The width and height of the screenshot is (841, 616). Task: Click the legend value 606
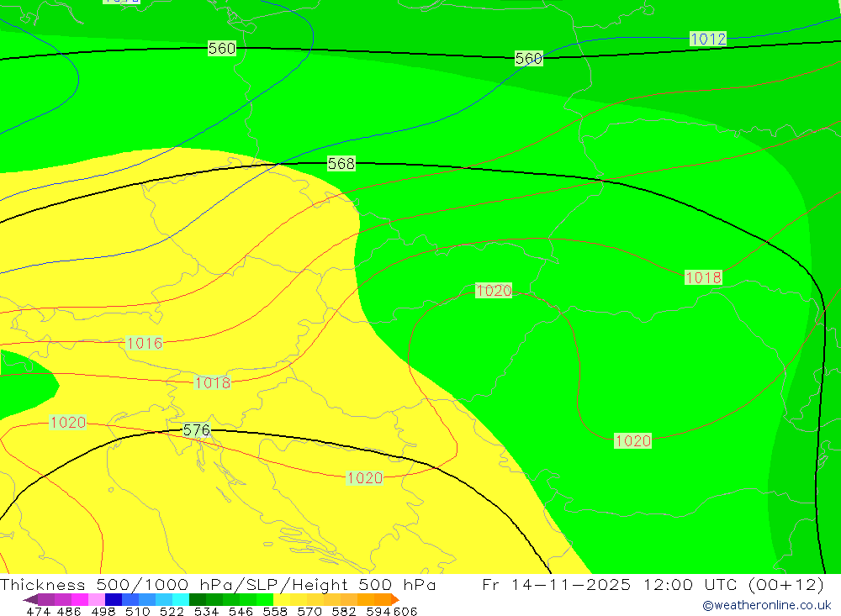point(405,612)
